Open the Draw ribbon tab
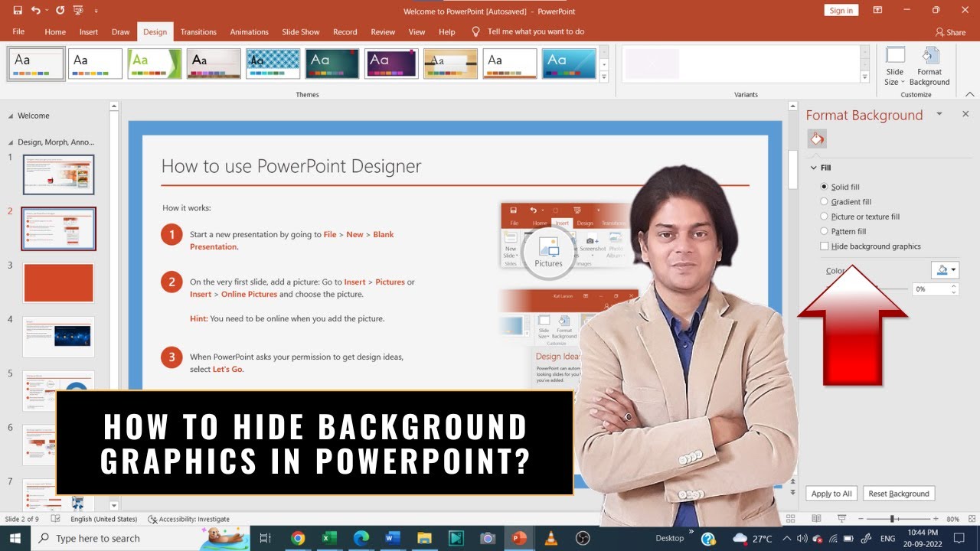The image size is (980, 551). tap(120, 32)
